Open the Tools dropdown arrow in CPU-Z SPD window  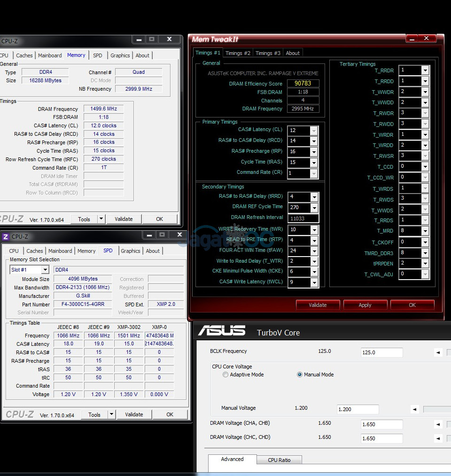click(x=111, y=414)
